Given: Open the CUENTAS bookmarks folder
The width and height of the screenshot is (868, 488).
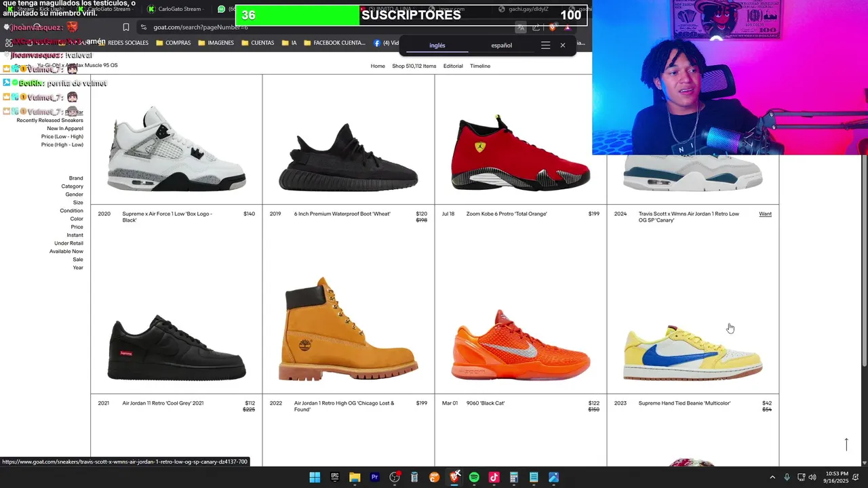Looking at the screenshot, I should (258, 43).
